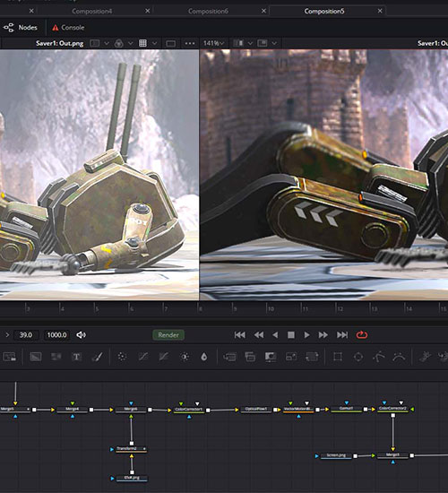Add a Polygon mask tool
The height and width of the screenshot is (493, 448).
[378, 357]
